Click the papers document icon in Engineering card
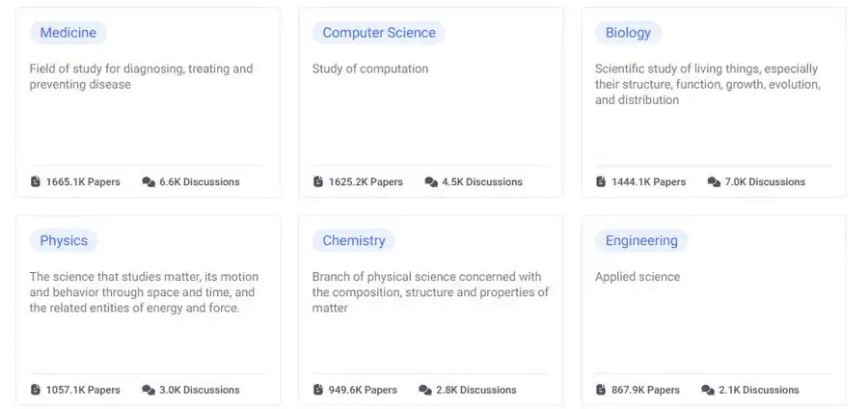This screenshot has width=868, height=409. click(601, 390)
